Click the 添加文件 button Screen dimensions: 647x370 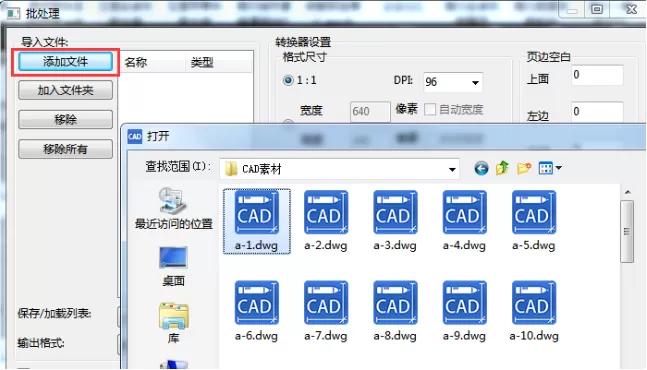pos(65,62)
